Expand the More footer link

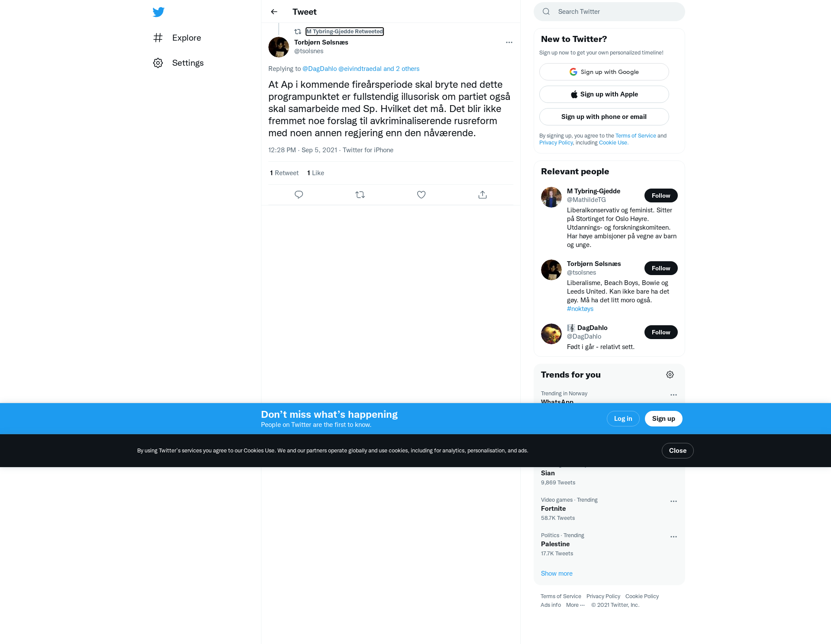tap(575, 605)
